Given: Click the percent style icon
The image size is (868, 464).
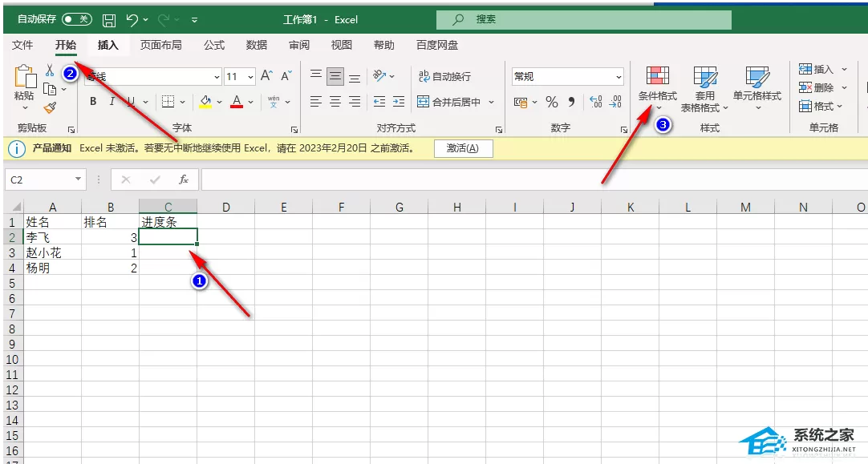Looking at the screenshot, I should [x=551, y=102].
